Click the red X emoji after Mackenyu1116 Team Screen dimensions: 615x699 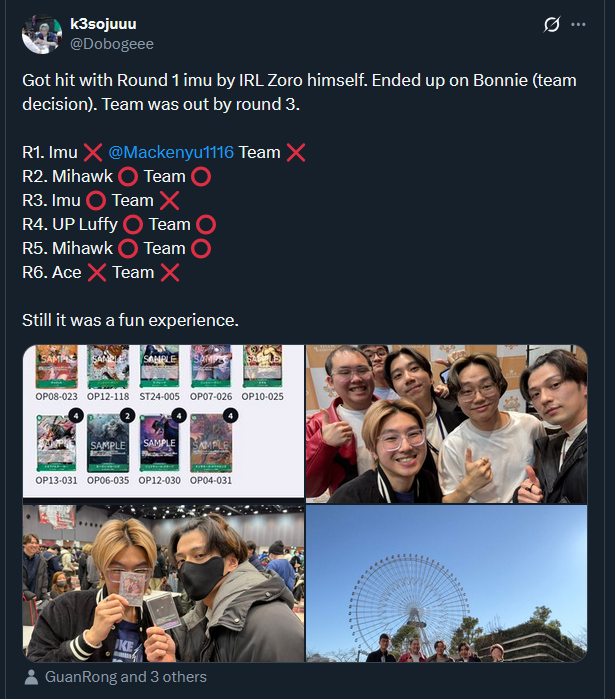tap(296, 152)
